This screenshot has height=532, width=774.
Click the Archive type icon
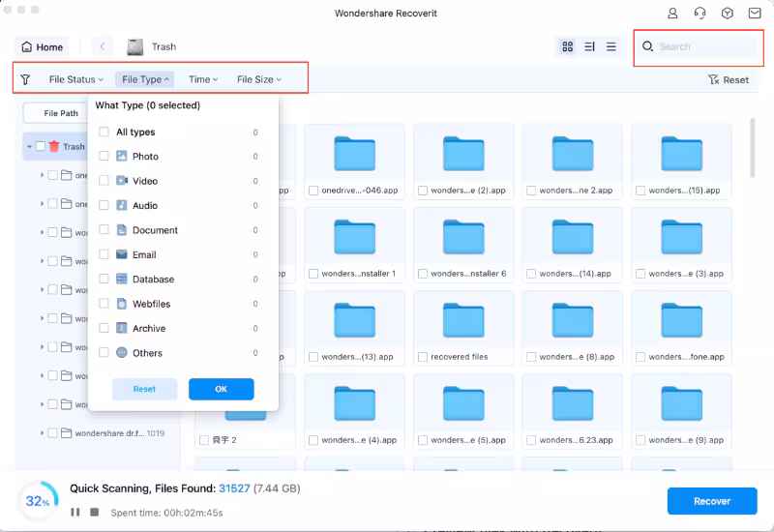click(122, 328)
